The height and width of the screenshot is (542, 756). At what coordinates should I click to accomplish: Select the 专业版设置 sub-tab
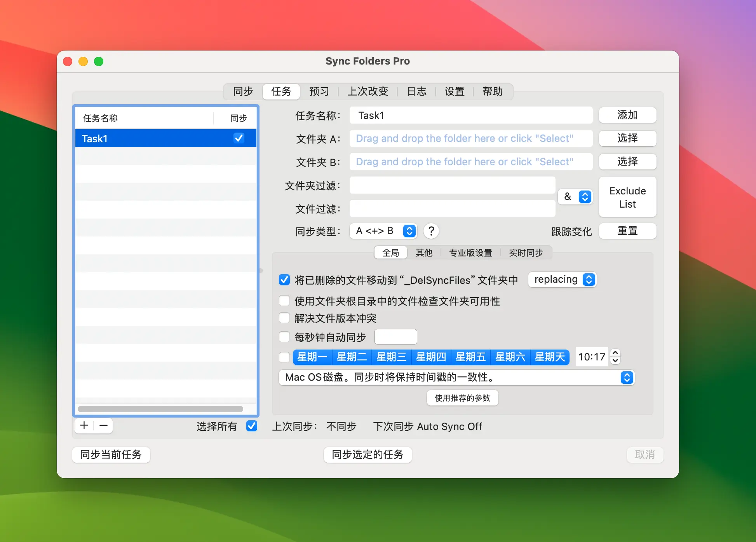tap(470, 252)
